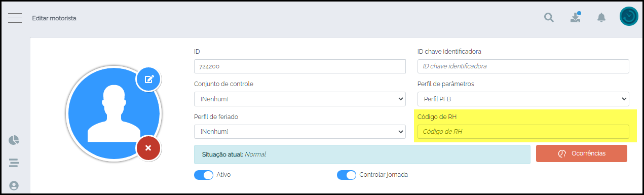Open the user circle sidebar icon
The height and width of the screenshot is (195, 644).
[x=14, y=186]
